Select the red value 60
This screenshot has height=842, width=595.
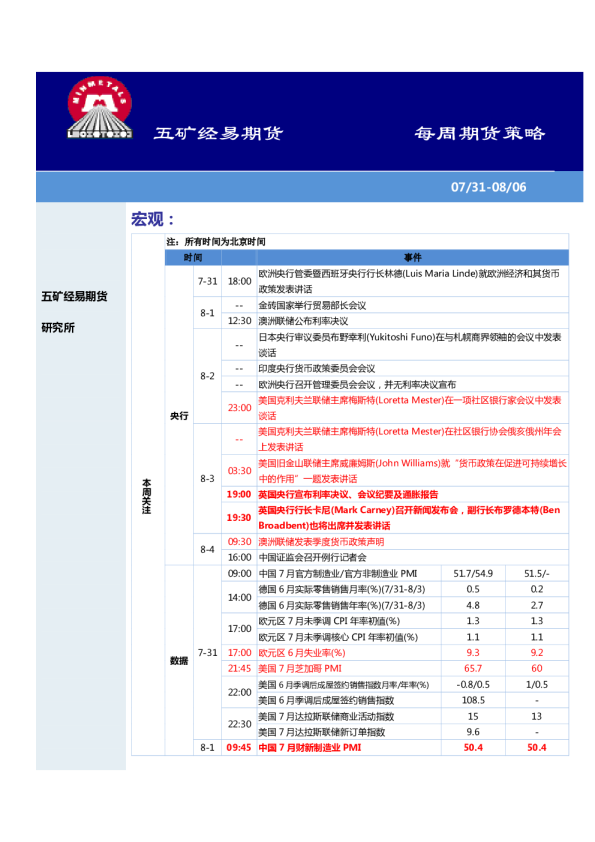click(x=536, y=669)
